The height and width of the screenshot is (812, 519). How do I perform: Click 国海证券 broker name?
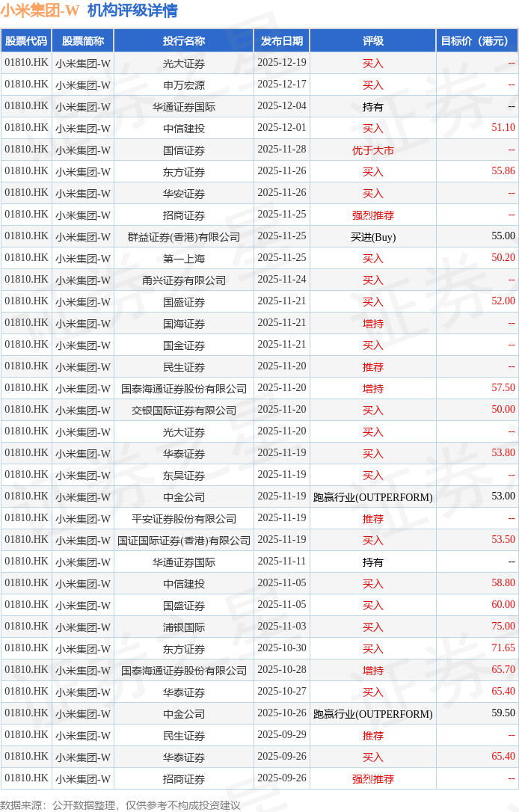[x=184, y=325]
